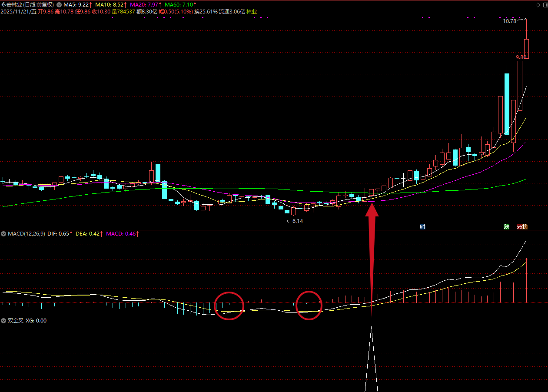Select the 双金叉 indicator label

coord(16,321)
